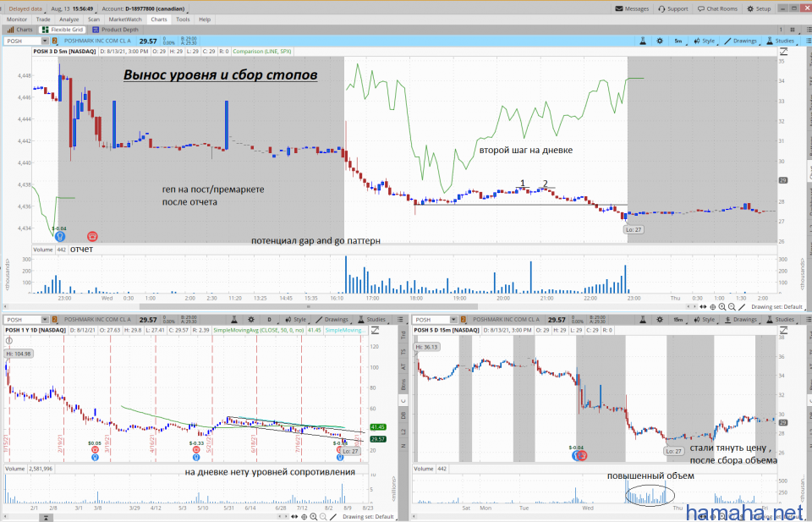This screenshot has width=812, height=522.
Task: Click the double-arrow pan icon below 5m chart
Action: point(703,307)
